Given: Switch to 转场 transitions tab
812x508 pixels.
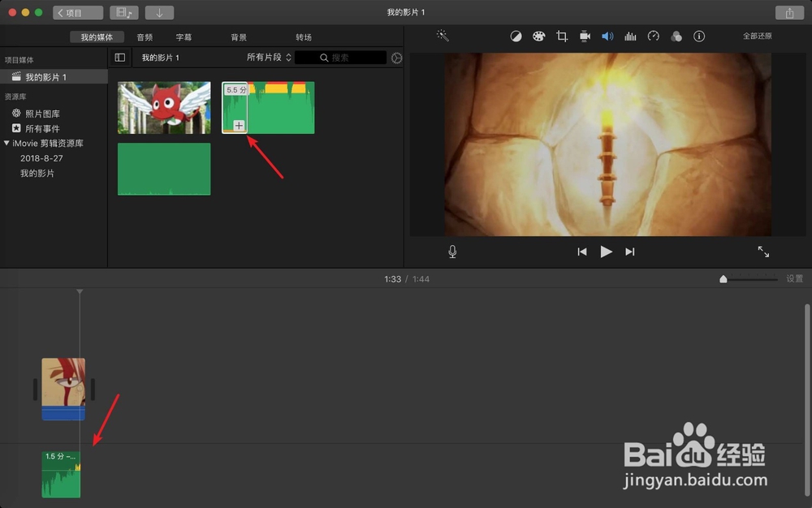Looking at the screenshot, I should click(304, 37).
